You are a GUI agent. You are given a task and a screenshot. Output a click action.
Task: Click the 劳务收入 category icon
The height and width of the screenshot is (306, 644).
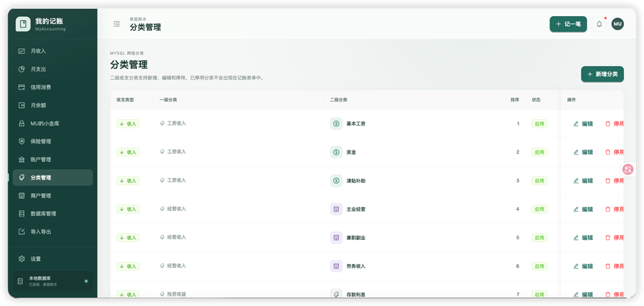point(336,267)
